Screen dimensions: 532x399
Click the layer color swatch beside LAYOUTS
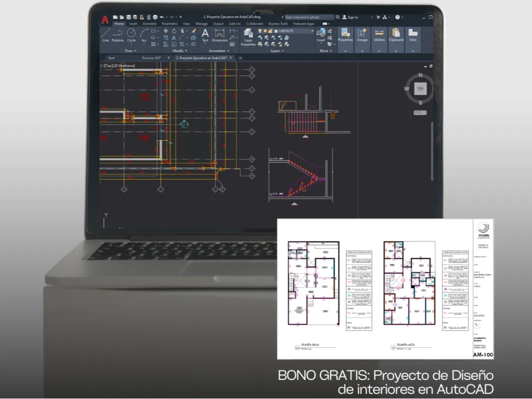coord(276,31)
